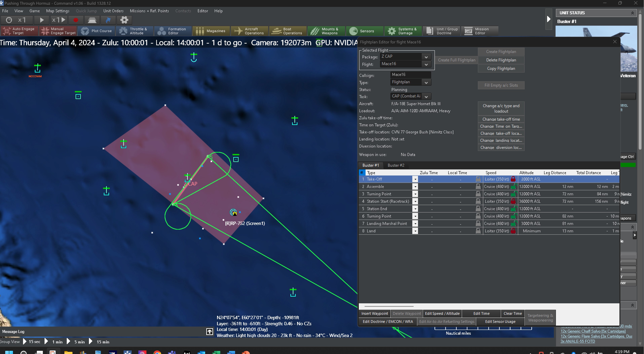Image resolution: width=644 pixels, height=354 pixels.
Task: Click the Delete Flightplan button
Action: point(501,60)
